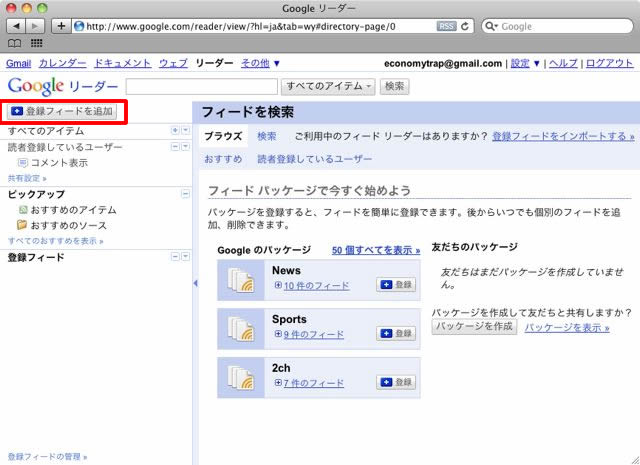The height and width of the screenshot is (465, 640).
Task: Collapse sidebar with left arrow handle
Action: pos(196,283)
